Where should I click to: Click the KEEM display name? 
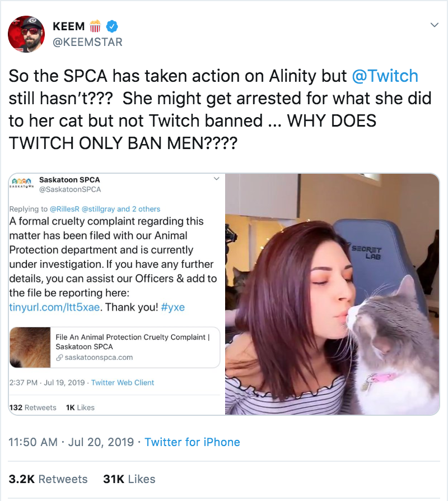(69, 26)
